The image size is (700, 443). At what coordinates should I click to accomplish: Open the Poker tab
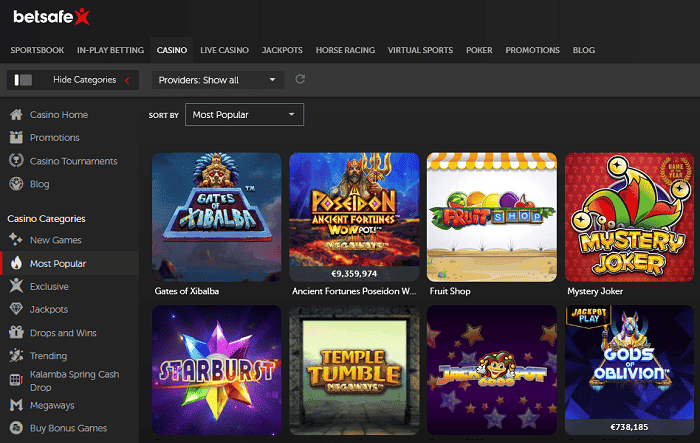[x=479, y=50]
